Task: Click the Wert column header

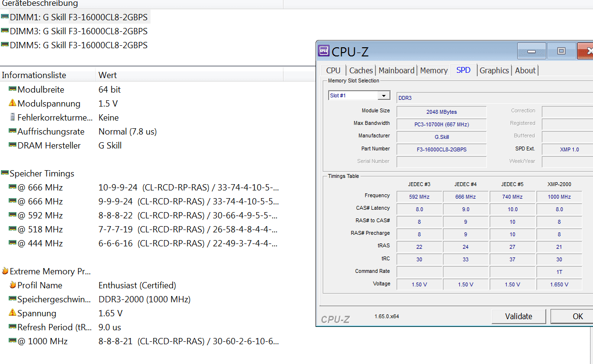Action: pos(190,75)
